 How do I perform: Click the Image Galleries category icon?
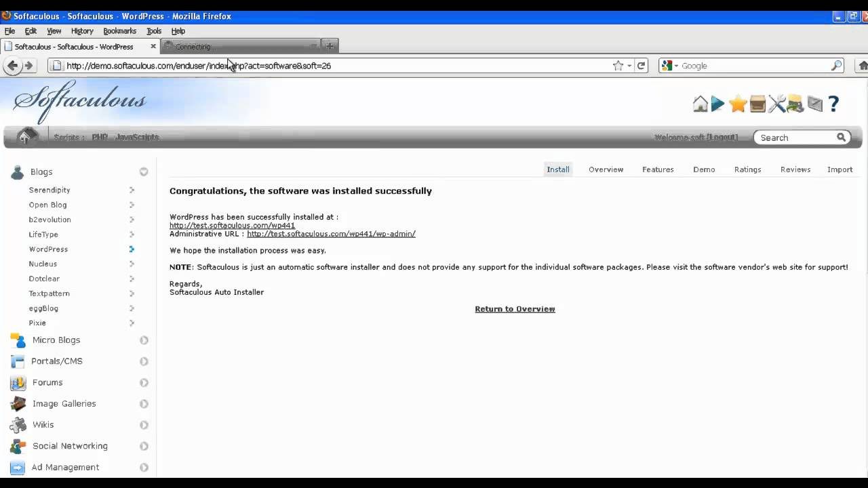[18, 404]
